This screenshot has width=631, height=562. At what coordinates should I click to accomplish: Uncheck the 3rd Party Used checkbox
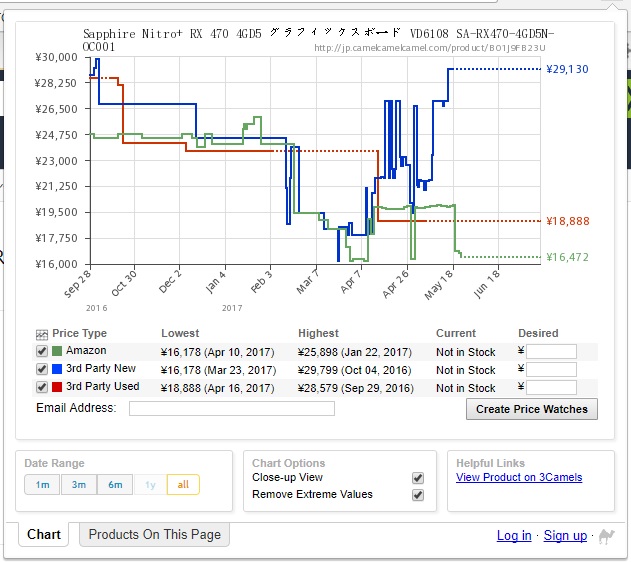[42, 387]
